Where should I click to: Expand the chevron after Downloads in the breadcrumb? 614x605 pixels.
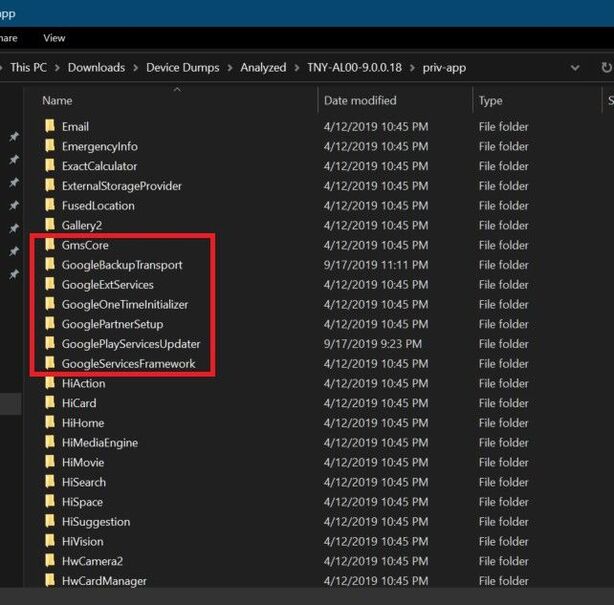tap(136, 67)
